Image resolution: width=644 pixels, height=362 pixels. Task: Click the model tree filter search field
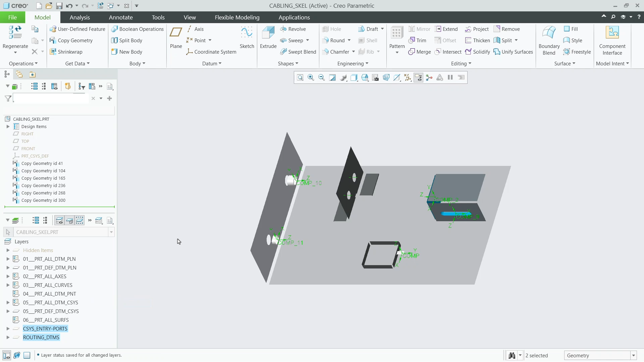tap(51, 99)
